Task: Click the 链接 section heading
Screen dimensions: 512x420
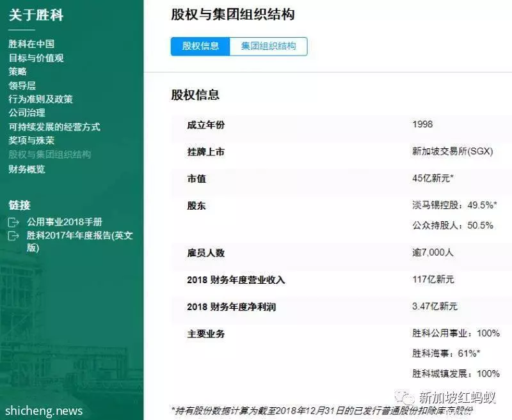Action: tap(19, 205)
